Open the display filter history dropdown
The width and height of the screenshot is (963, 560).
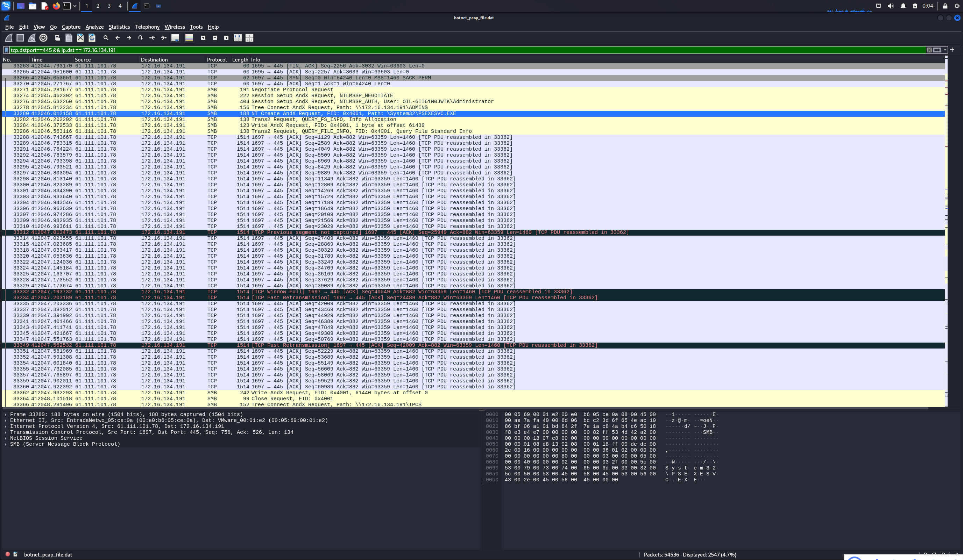click(x=945, y=50)
